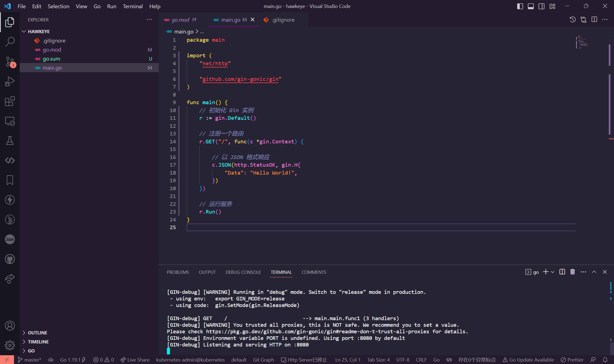The image size is (614, 364).
Task: Open the Selection menu
Action: [x=58, y=6]
